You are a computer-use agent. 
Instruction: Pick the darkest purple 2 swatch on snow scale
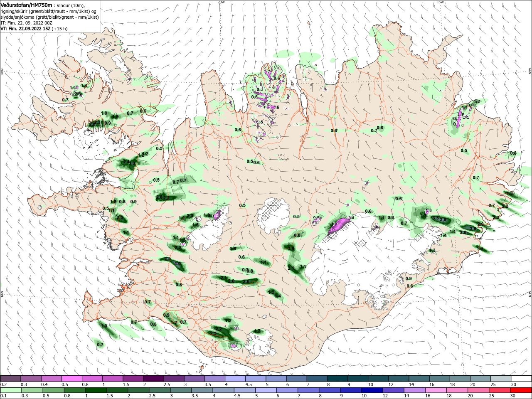[153, 379]
